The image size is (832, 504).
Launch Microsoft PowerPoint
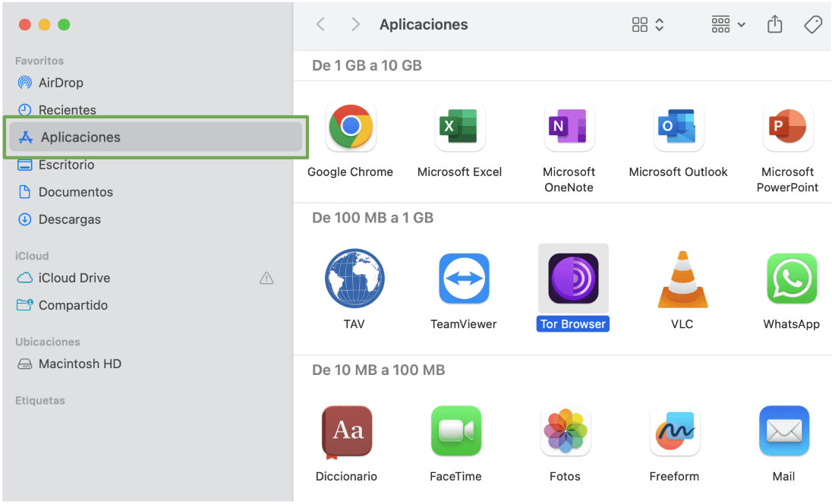click(787, 128)
